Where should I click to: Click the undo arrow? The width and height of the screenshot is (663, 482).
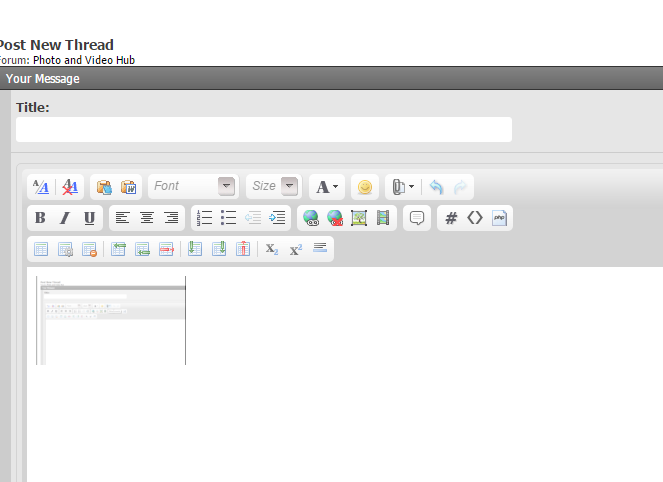(x=436, y=187)
